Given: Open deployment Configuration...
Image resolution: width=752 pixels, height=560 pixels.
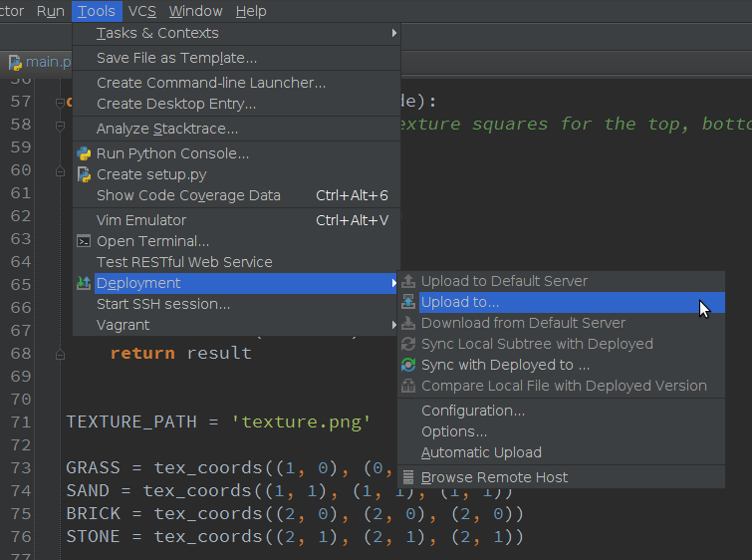Looking at the screenshot, I should [x=562, y=411].
